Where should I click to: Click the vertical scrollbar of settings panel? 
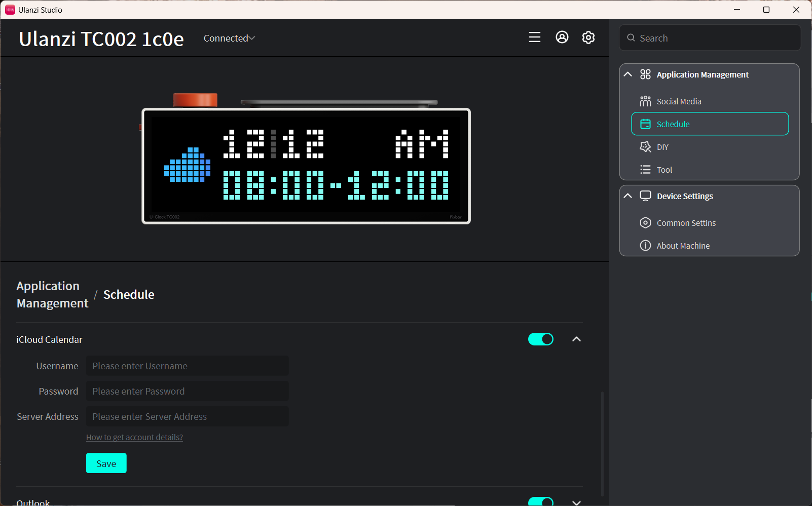(x=602, y=443)
